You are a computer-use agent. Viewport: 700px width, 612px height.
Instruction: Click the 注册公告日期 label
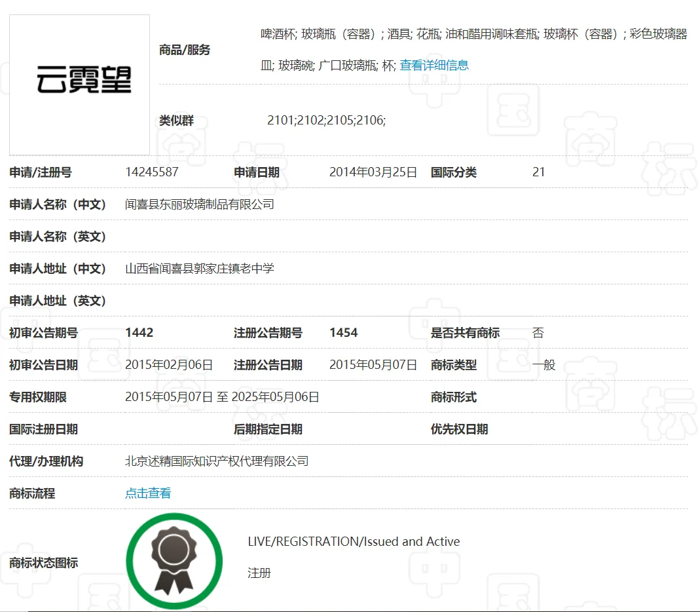pos(268,365)
